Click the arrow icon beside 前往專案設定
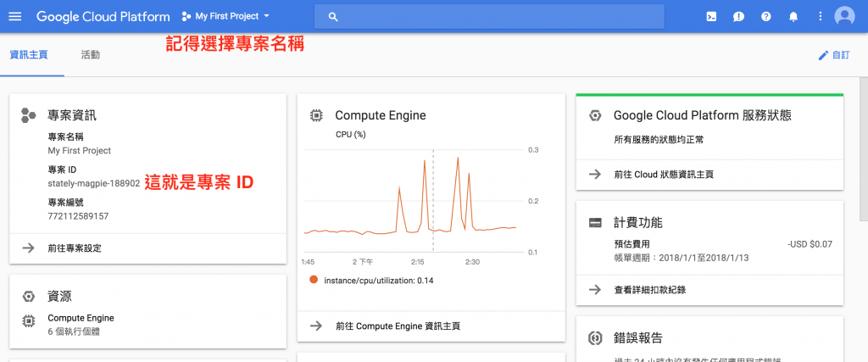 click(x=28, y=248)
